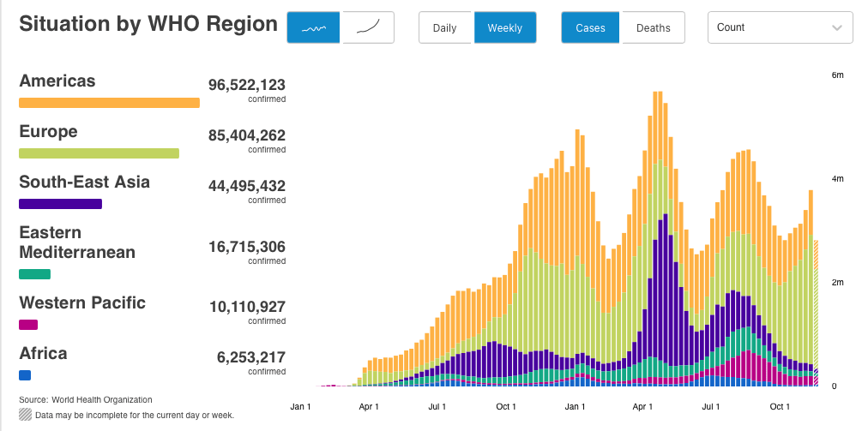Click the Africa region label
868x431 pixels.
point(43,354)
